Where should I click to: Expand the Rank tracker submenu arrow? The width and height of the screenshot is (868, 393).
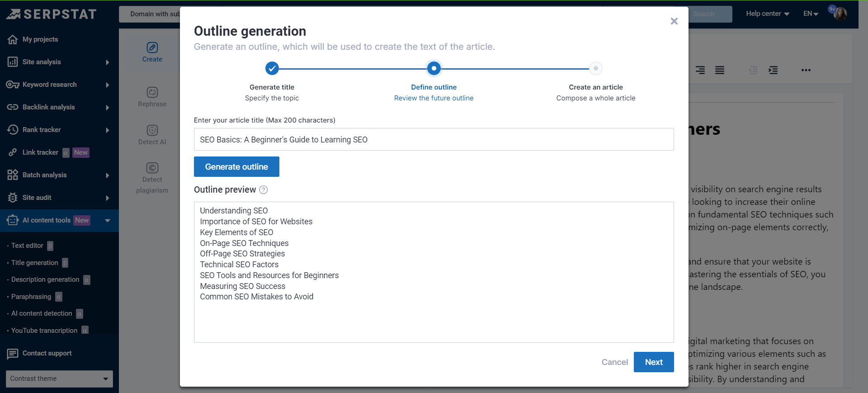tap(108, 130)
